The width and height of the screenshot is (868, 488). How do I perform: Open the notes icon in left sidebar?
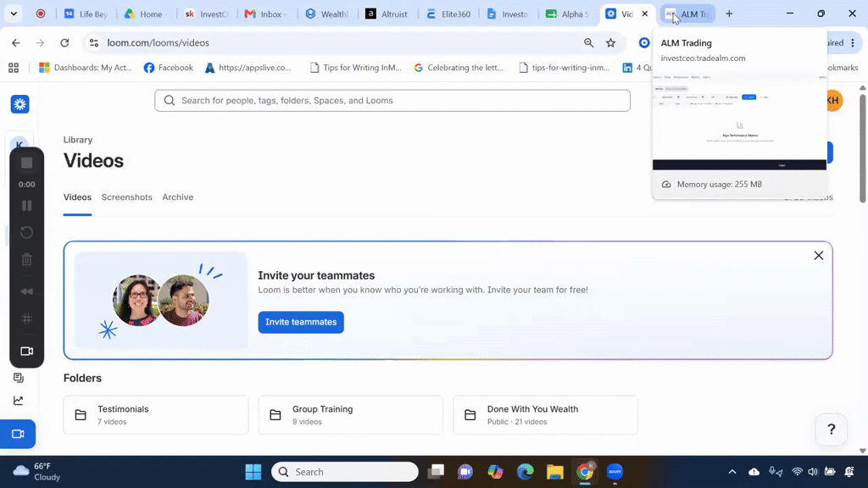coord(19,377)
